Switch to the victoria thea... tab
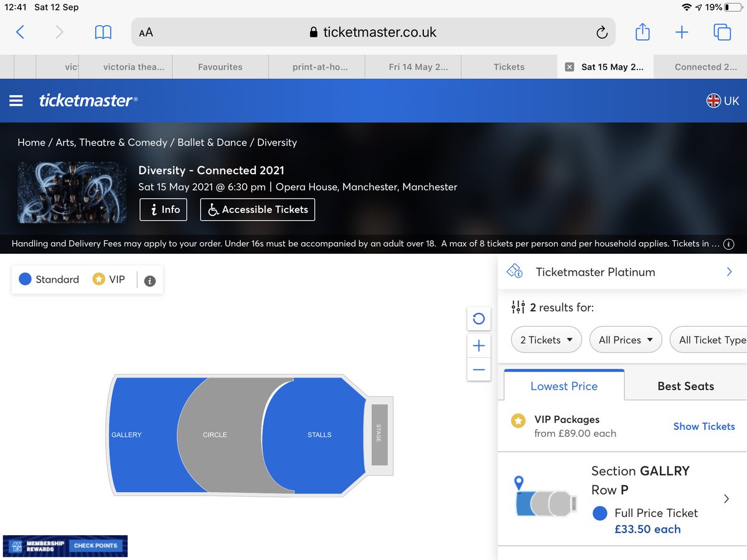 pos(133,67)
